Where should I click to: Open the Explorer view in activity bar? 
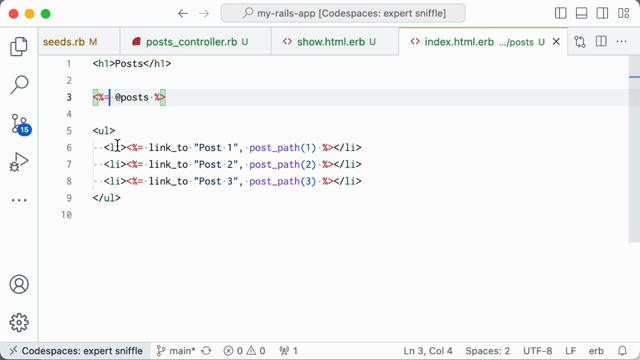coord(19,46)
